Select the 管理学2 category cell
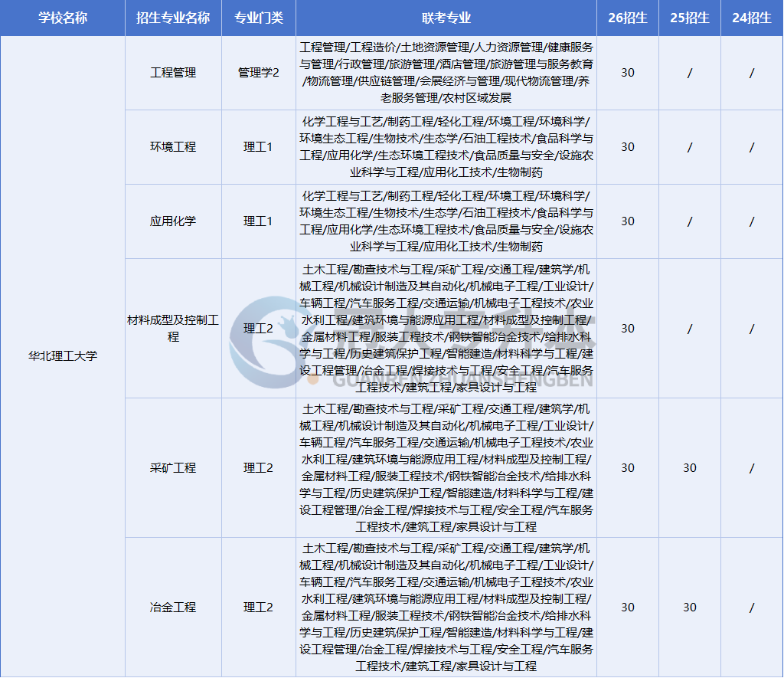This screenshot has width=784, height=678. point(259,73)
